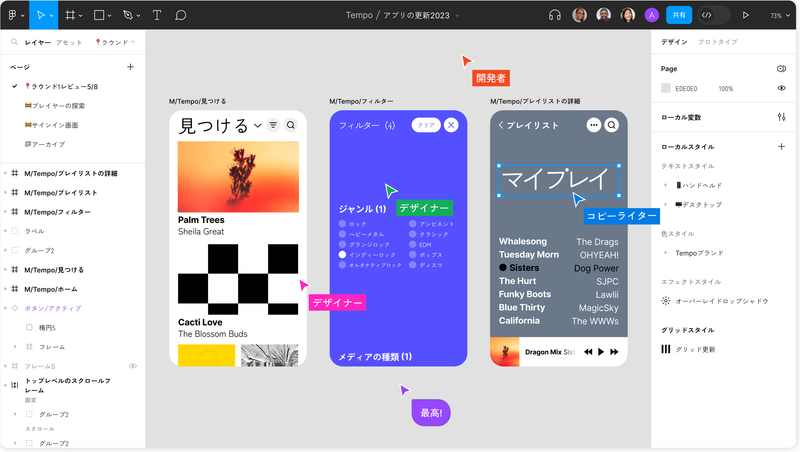Select the Text tool

point(157,15)
